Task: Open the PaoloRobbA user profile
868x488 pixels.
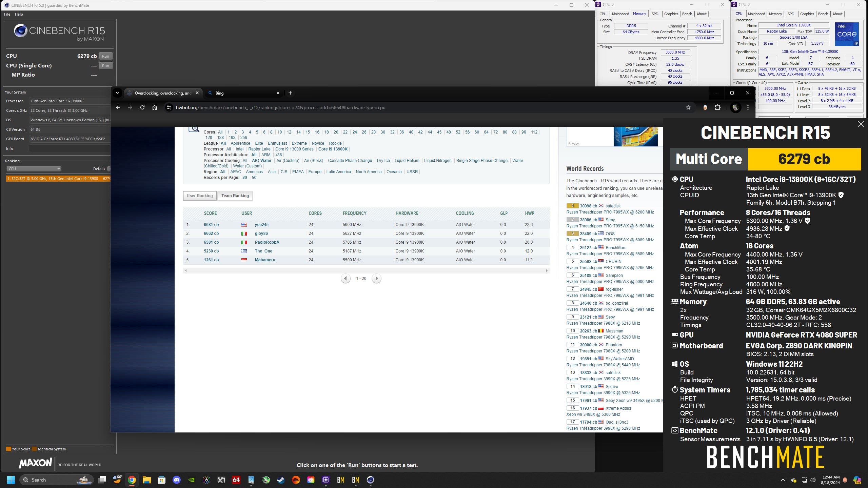Action: coord(267,242)
